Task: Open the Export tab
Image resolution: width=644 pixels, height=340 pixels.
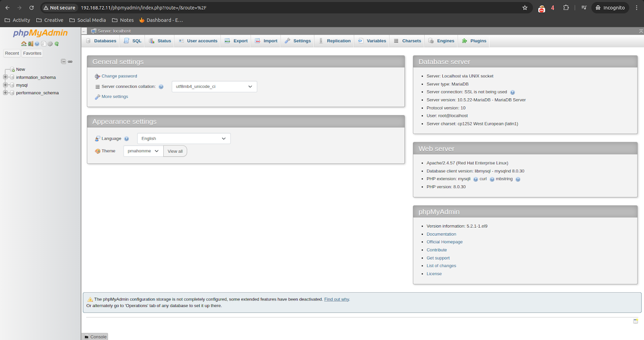Action: (x=236, y=41)
